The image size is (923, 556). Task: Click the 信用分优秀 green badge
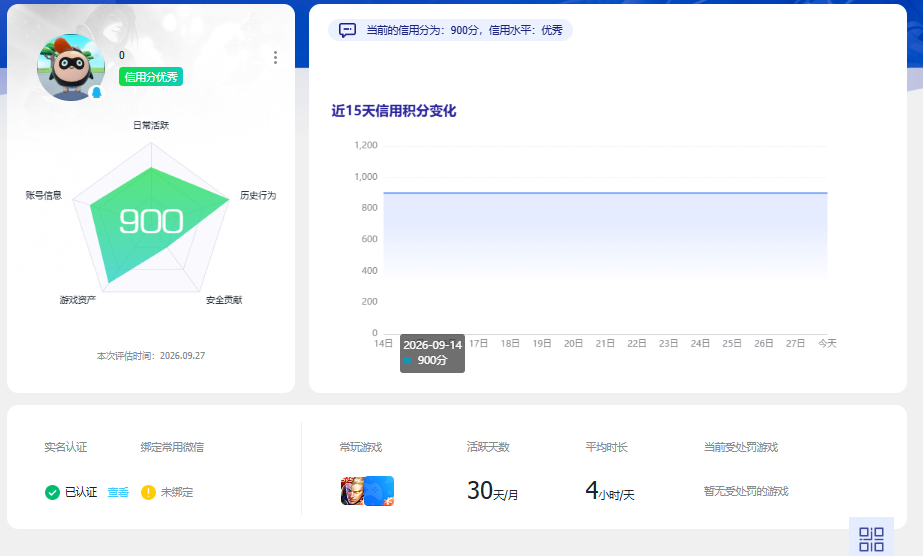[x=151, y=76]
